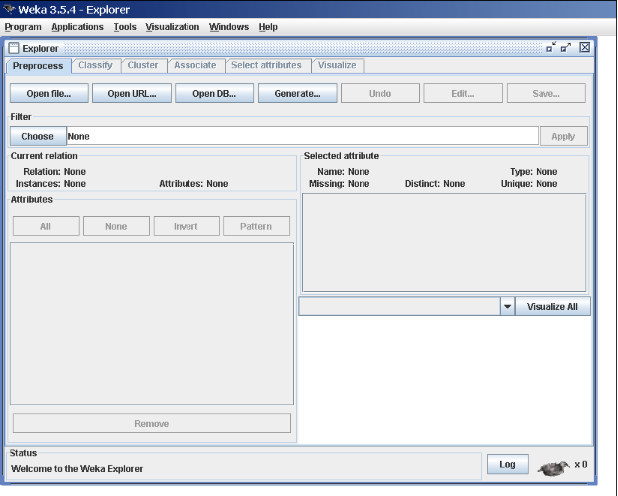The image size is (618, 496).
Task: Click the Explorer internal frame icon
Action: tap(14, 48)
